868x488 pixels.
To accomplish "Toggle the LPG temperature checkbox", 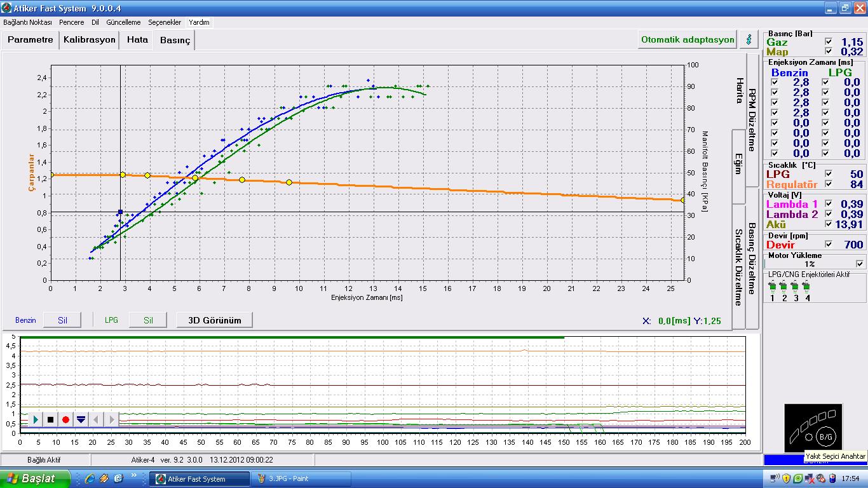I will coord(828,173).
